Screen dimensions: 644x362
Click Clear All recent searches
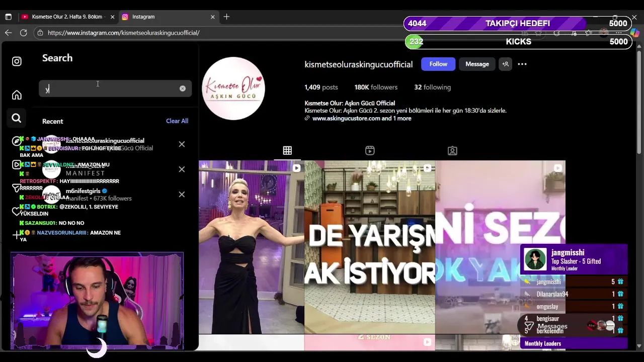[x=177, y=121]
